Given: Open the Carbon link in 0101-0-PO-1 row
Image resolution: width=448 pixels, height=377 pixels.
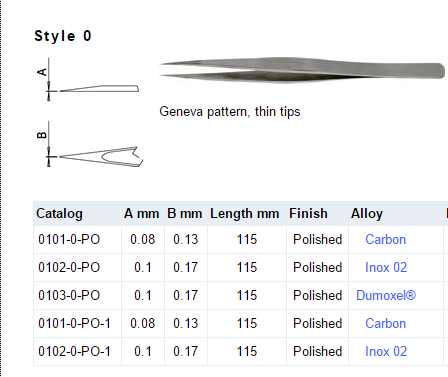Looking at the screenshot, I should 386,324.
